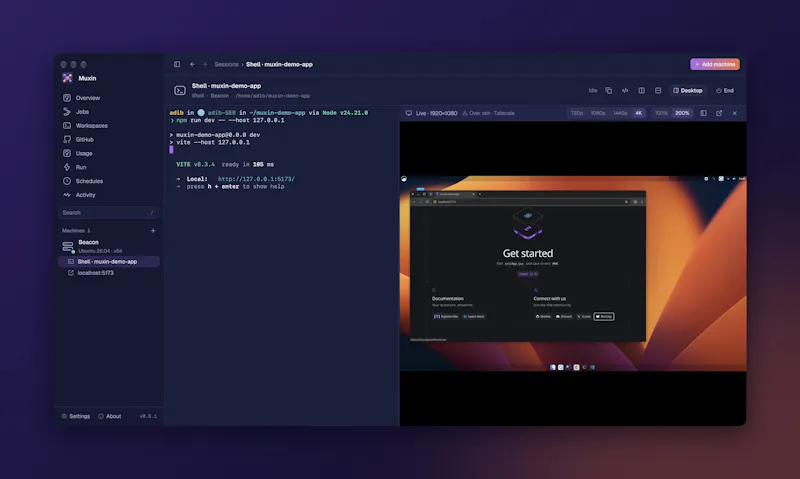800x479 pixels.
Task: Open Overview in the sidebar
Action: (109, 97)
